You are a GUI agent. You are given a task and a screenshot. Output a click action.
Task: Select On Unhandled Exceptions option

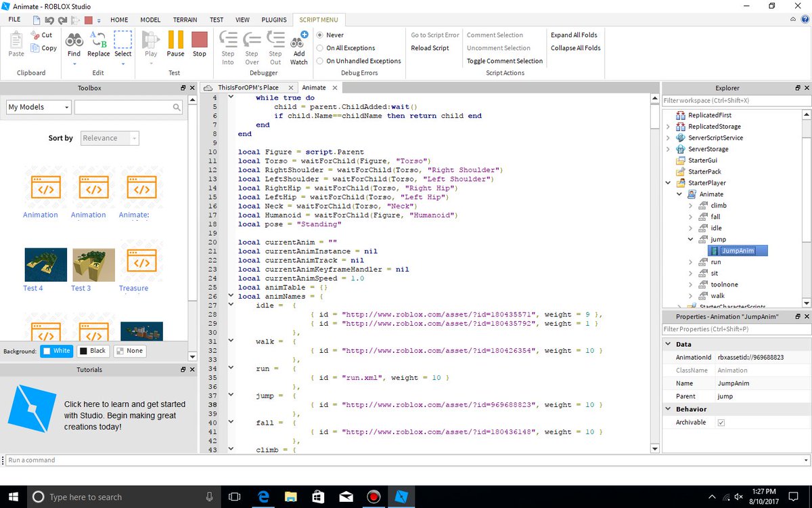(x=319, y=61)
